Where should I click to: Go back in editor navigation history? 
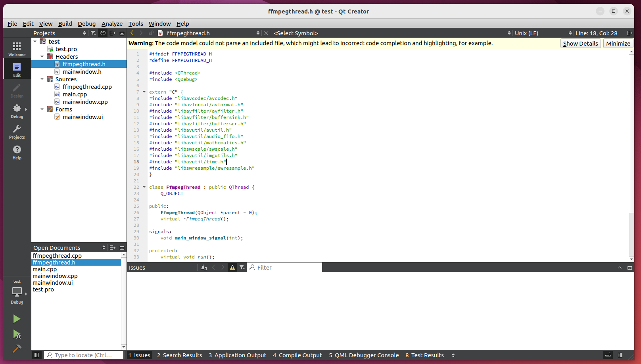click(x=132, y=33)
